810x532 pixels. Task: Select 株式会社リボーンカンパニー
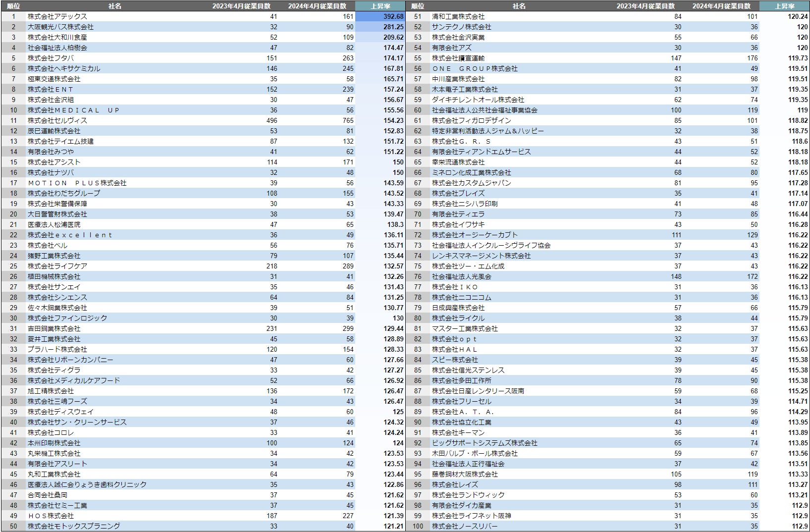coord(70,360)
